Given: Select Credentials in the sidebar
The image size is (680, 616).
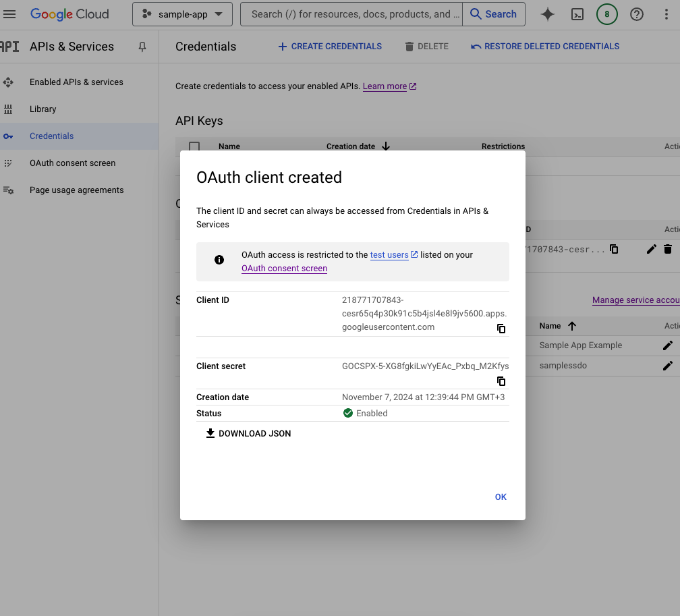Looking at the screenshot, I should pyautogui.click(x=51, y=136).
